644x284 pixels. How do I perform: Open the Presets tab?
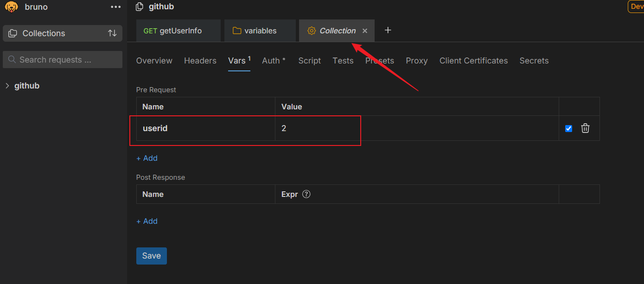380,61
